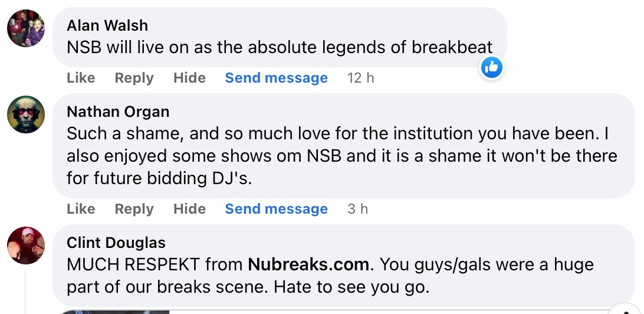Open Nathan Organ's profile picture

(x=26, y=115)
